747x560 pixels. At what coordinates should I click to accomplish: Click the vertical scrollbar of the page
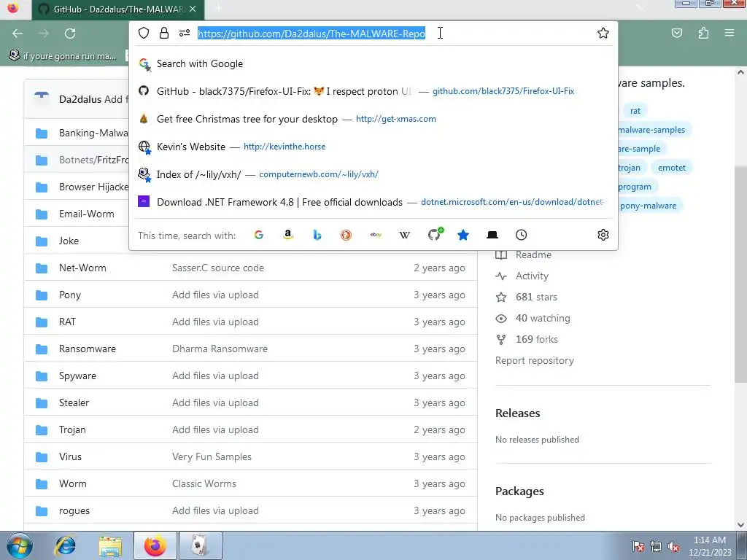point(740,274)
